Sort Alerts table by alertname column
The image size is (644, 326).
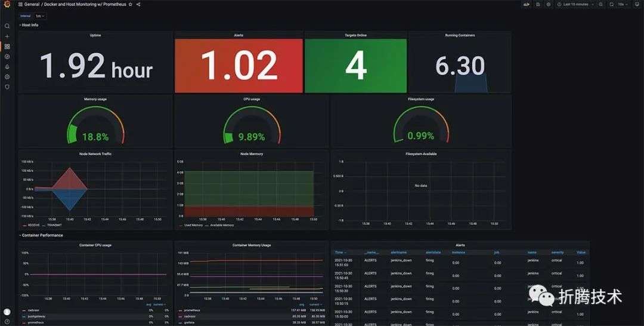[x=399, y=253]
